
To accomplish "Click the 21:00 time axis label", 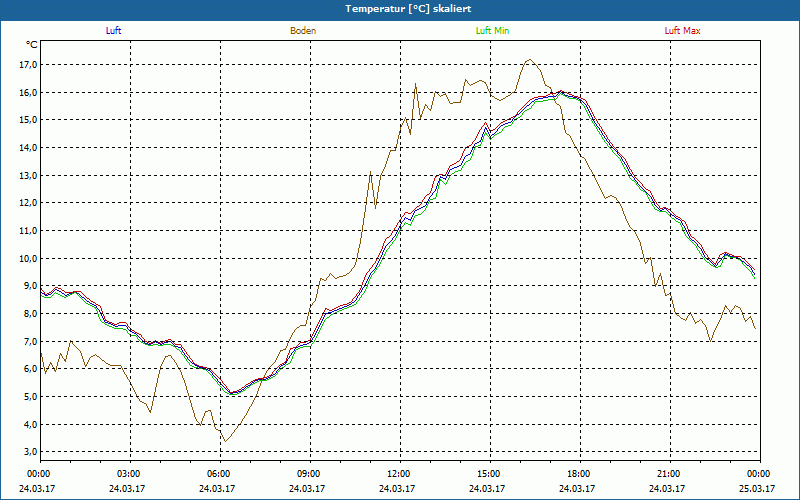I will [667, 474].
